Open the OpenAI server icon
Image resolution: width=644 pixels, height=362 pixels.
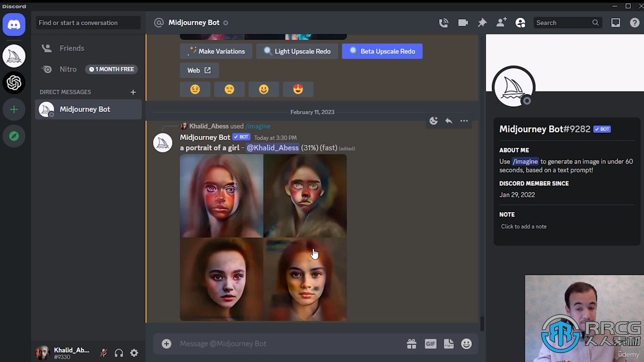tap(14, 82)
